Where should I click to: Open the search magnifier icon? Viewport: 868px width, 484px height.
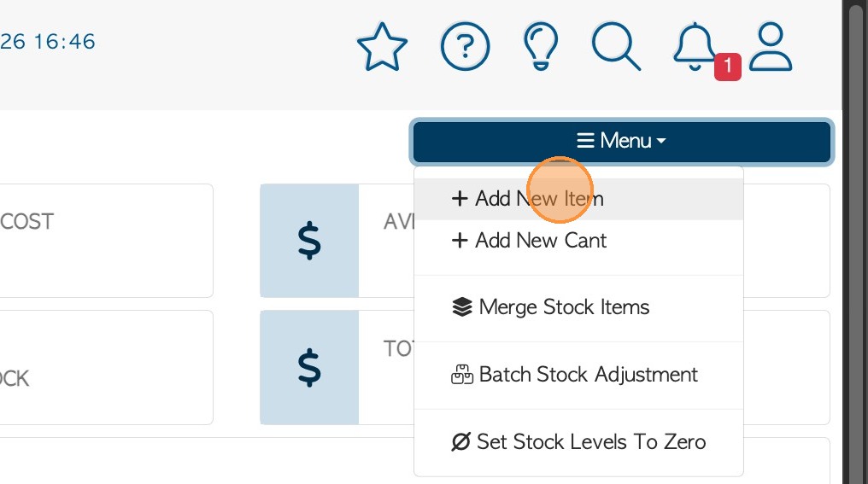pos(616,46)
